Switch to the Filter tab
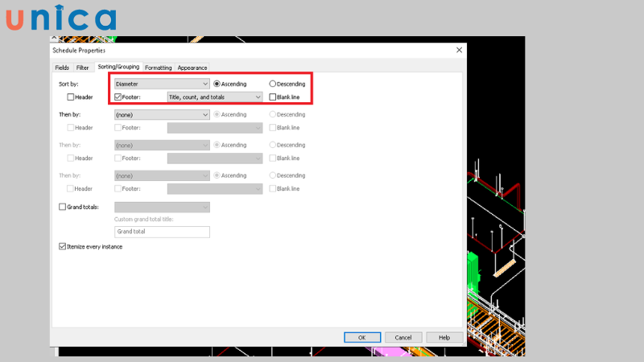Viewport: 644px width, 362px height. click(x=83, y=68)
